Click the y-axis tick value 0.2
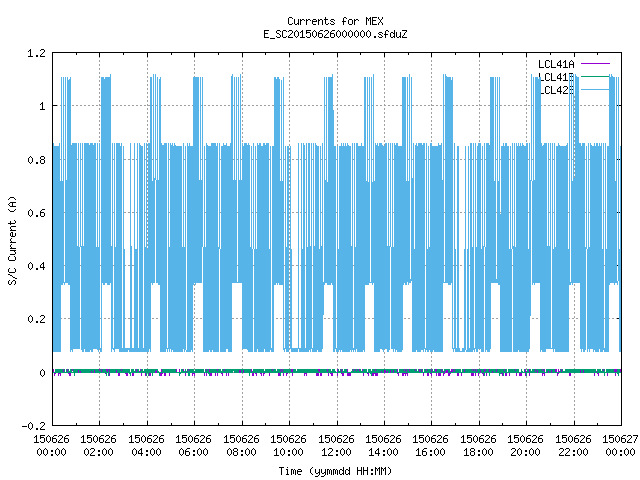The image size is (640, 480). pyautogui.click(x=36, y=319)
